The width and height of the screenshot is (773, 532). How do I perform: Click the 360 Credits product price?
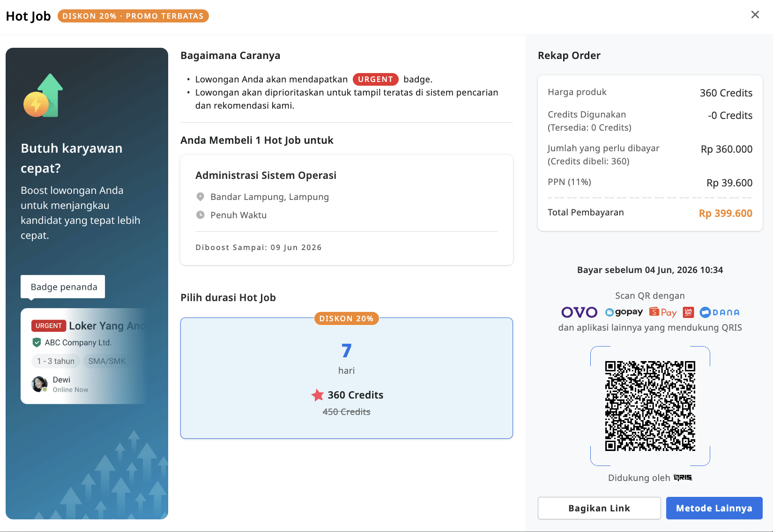[x=726, y=93]
